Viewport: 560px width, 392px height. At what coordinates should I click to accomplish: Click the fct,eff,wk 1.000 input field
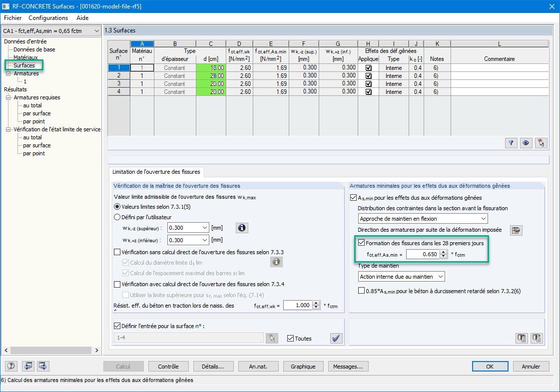coord(298,305)
